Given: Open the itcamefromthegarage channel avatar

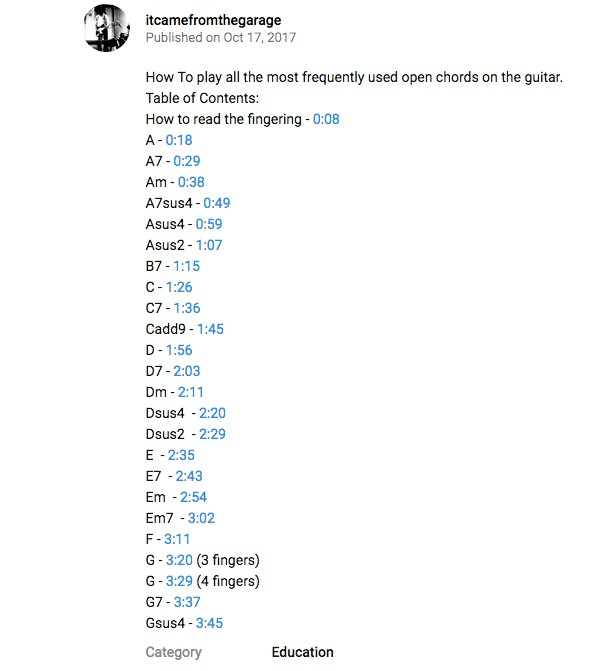Looking at the screenshot, I should click(107, 28).
